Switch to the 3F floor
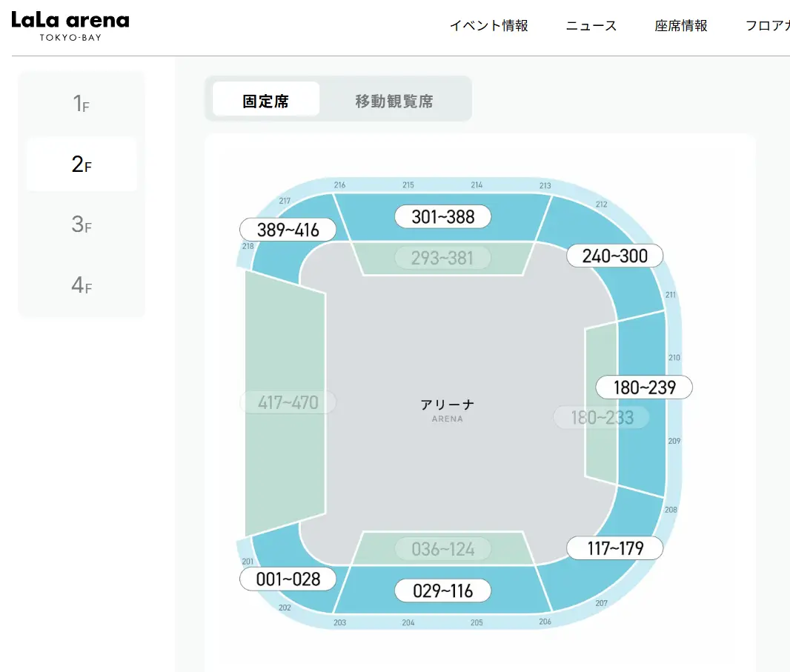 pyautogui.click(x=82, y=224)
